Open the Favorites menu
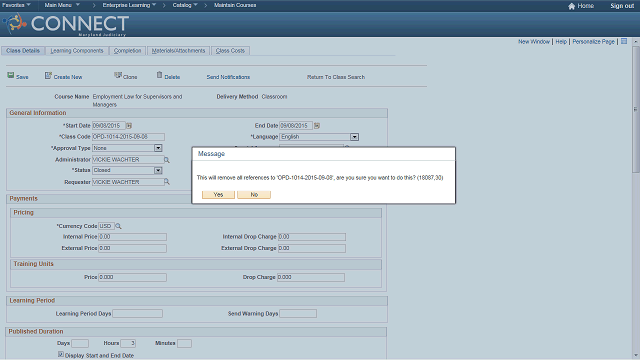 [x=16, y=5]
